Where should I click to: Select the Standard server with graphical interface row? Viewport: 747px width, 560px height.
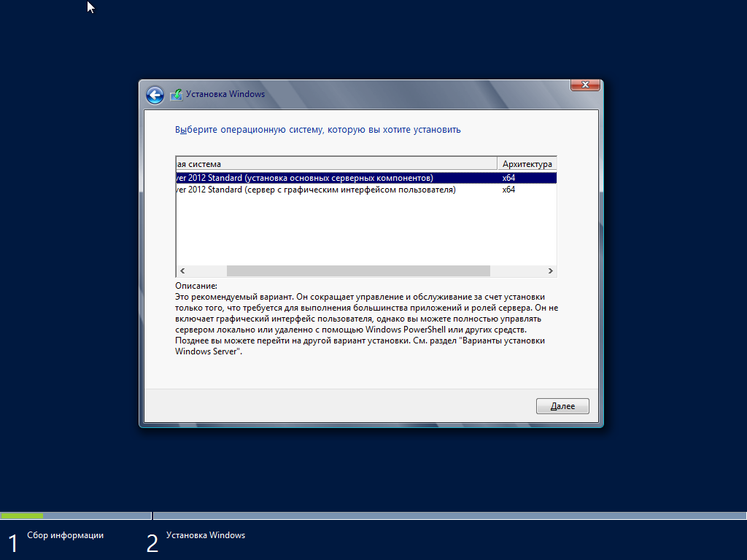[366, 190]
